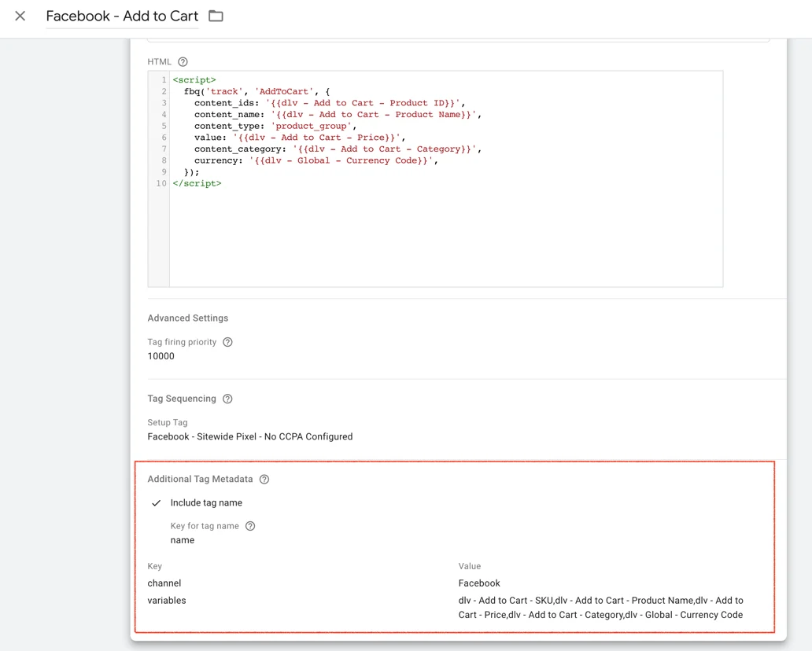Image resolution: width=812 pixels, height=651 pixels.
Task: Toggle the Include tag name checkmark
Action: (156, 503)
